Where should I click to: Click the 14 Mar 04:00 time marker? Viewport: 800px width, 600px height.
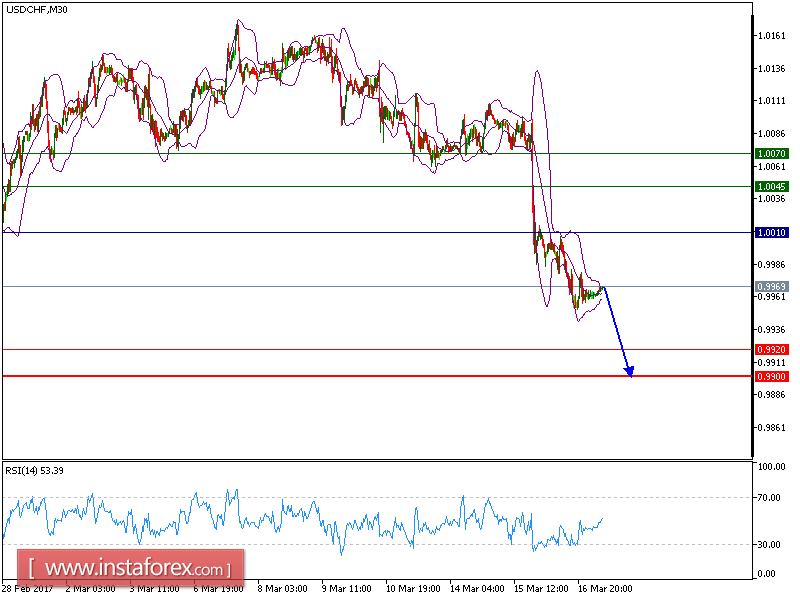[x=477, y=589]
